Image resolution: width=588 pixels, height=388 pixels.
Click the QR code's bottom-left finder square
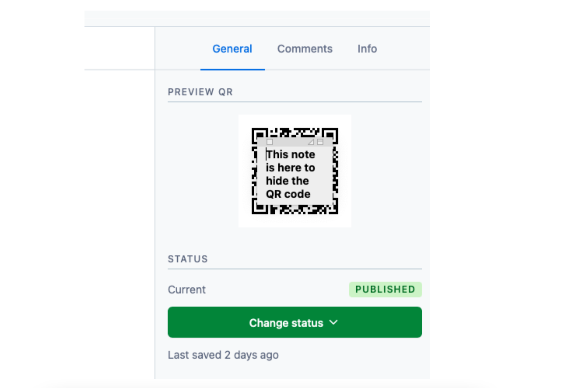tap(259, 207)
